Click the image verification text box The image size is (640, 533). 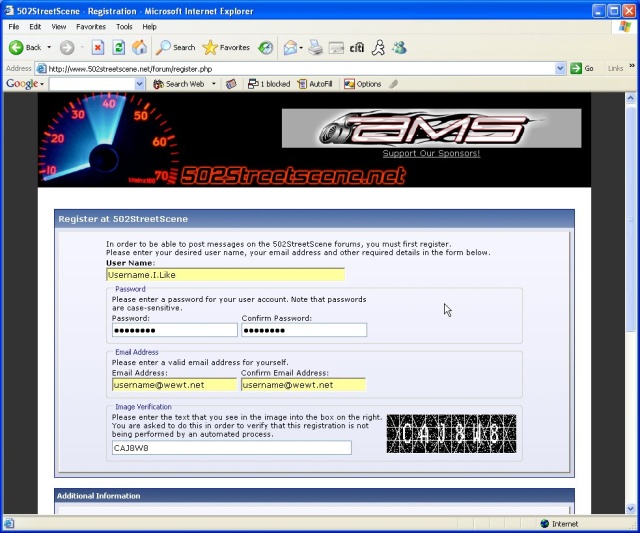[x=231, y=448]
